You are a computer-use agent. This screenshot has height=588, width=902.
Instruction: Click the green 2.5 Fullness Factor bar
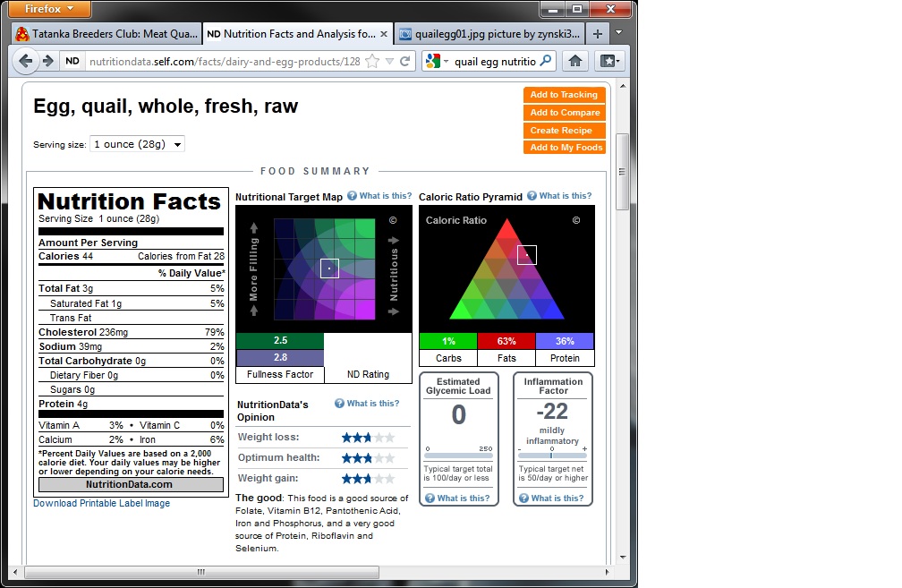point(280,341)
